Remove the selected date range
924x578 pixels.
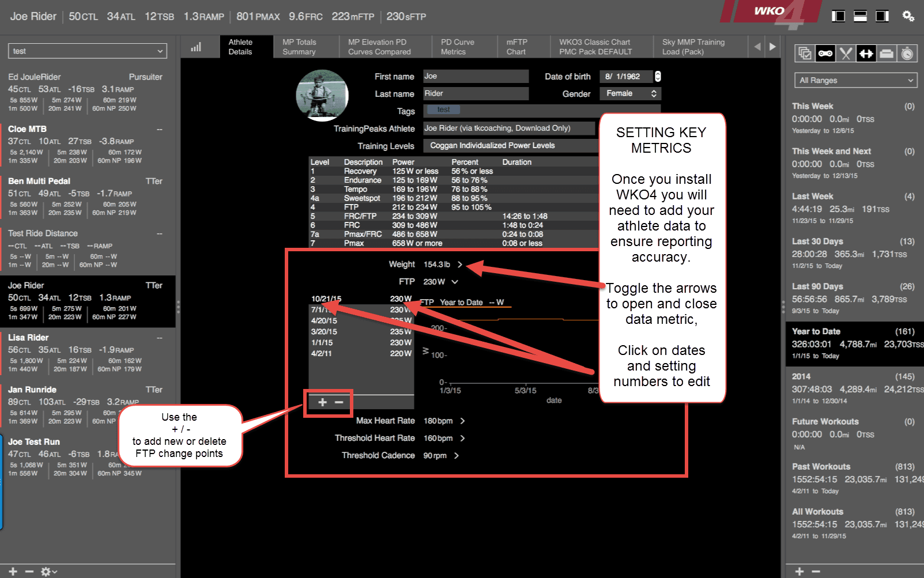pos(816,571)
